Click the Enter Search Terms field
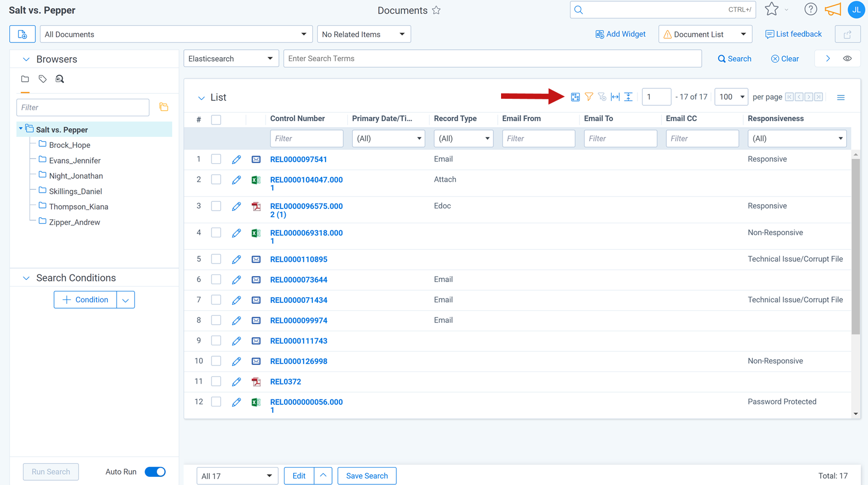 point(492,58)
